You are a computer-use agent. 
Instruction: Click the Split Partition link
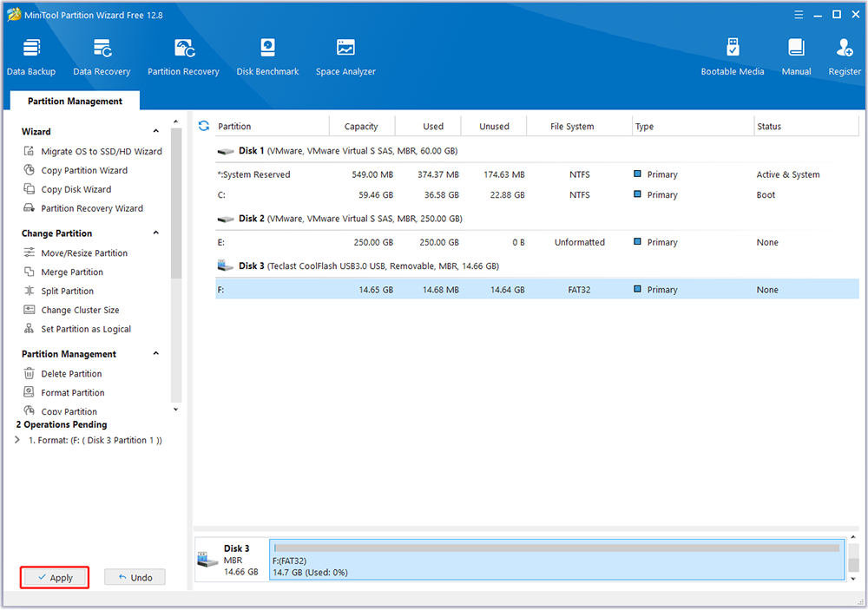click(67, 291)
